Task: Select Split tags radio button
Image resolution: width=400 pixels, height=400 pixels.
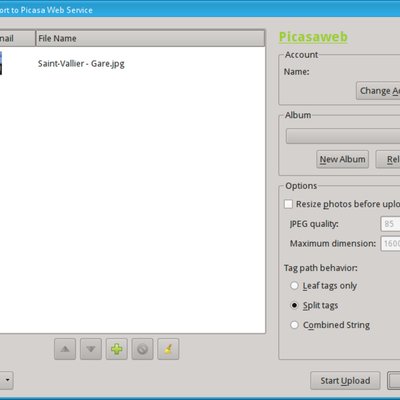Action: (x=294, y=305)
